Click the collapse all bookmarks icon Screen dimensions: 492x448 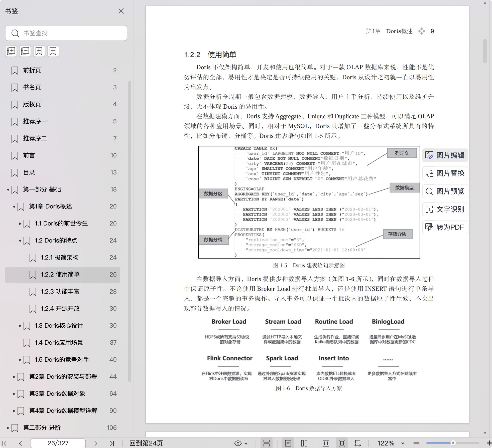(25, 51)
